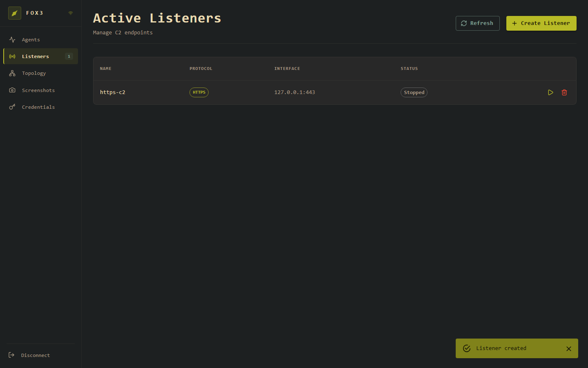The height and width of the screenshot is (368, 588).
Task: Click the 127.0.0.1:443 interface value
Action: (295, 92)
